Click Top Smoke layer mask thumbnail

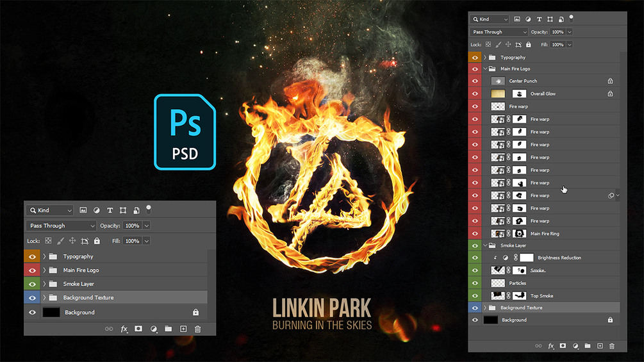tap(519, 295)
